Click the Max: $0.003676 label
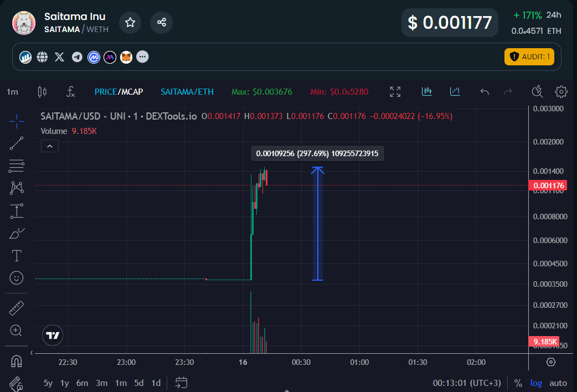This screenshot has height=392, width=577. (261, 92)
